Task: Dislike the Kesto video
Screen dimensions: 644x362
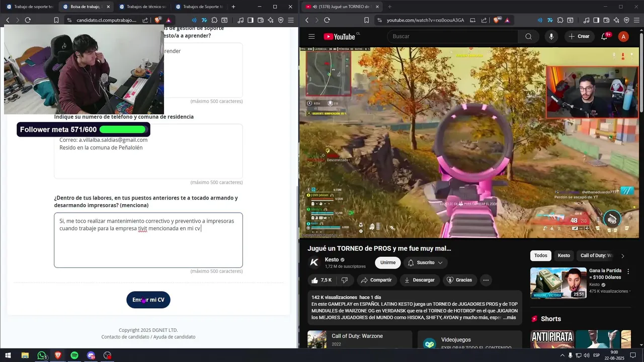Action: pyautogui.click(x=345, y=280)
